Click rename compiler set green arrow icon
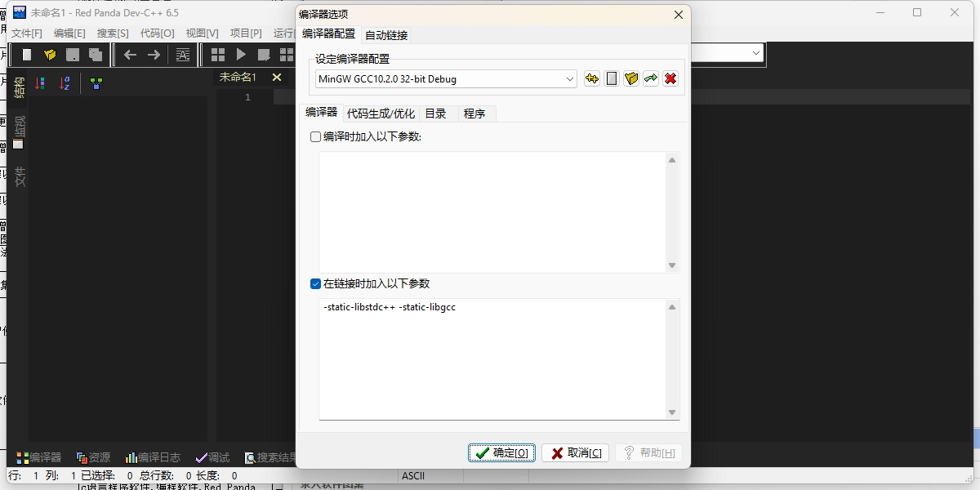 click(651, 79)
